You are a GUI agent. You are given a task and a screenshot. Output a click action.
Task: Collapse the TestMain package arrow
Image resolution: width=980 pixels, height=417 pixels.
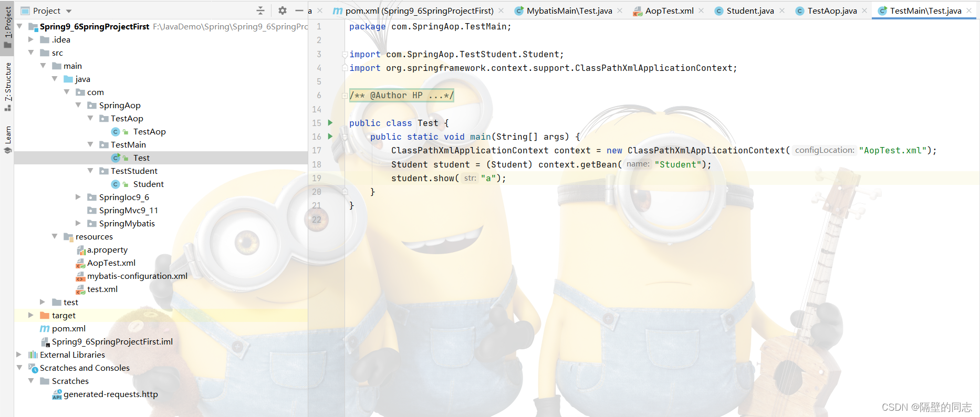(x=90, y=144)
